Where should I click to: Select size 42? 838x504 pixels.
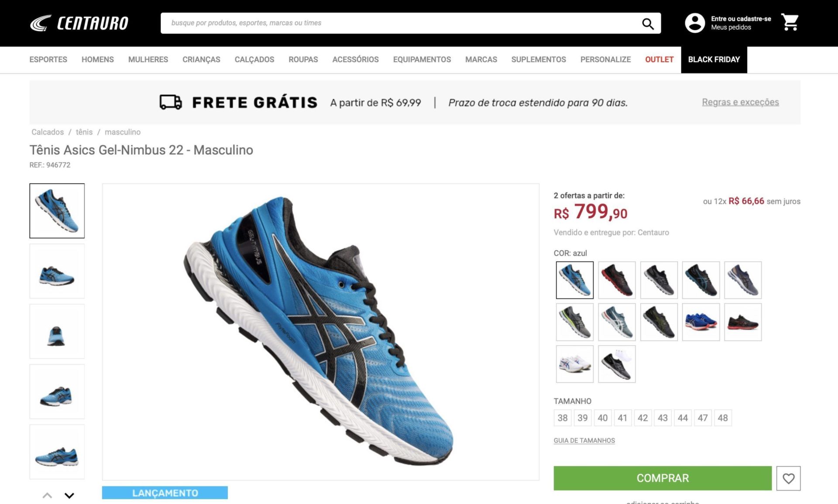tap(642, 418)
